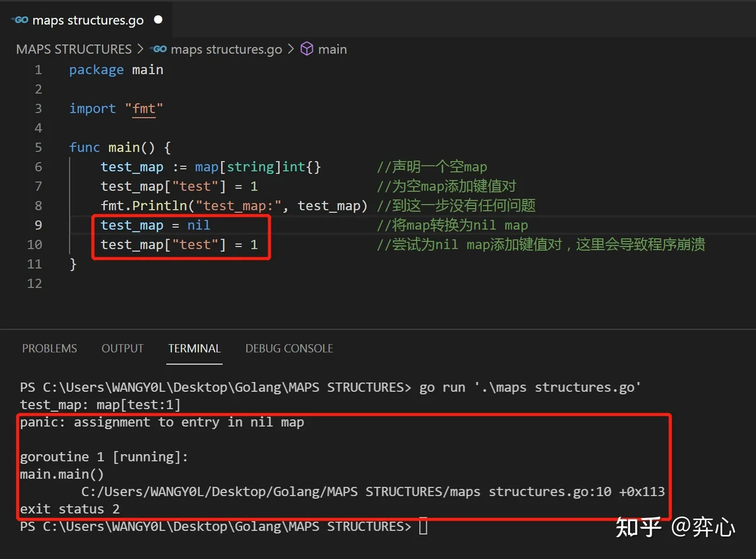Expand breadcrumb chevron after MAPS STRUCTURES
Screen dimensions: 756x559
(140, 49)
